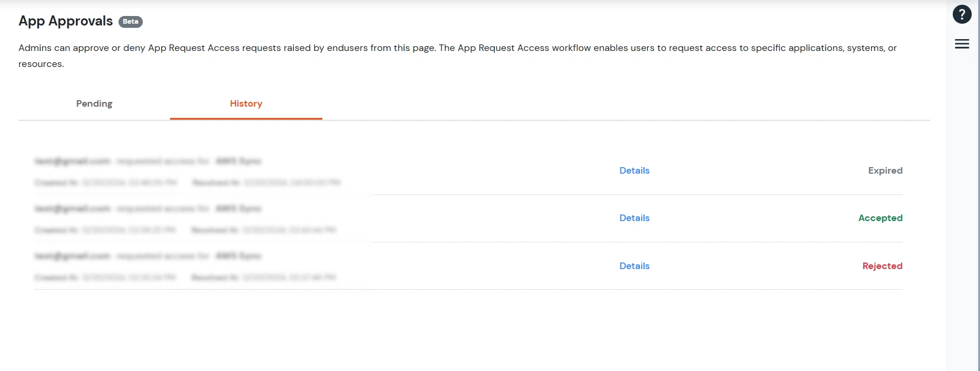Screen dimensions: 980x371
Task: Switch to the Pending tab
Action: (94, 103)
